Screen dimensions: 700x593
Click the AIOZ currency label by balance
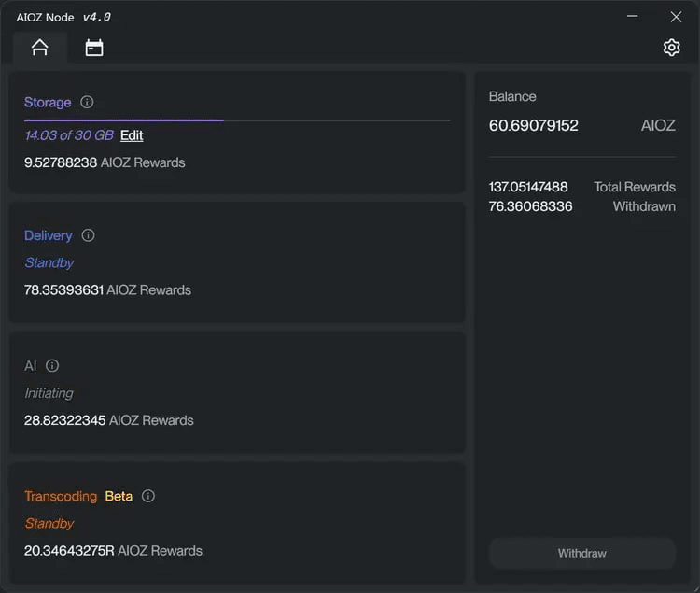tap(658, 125)
